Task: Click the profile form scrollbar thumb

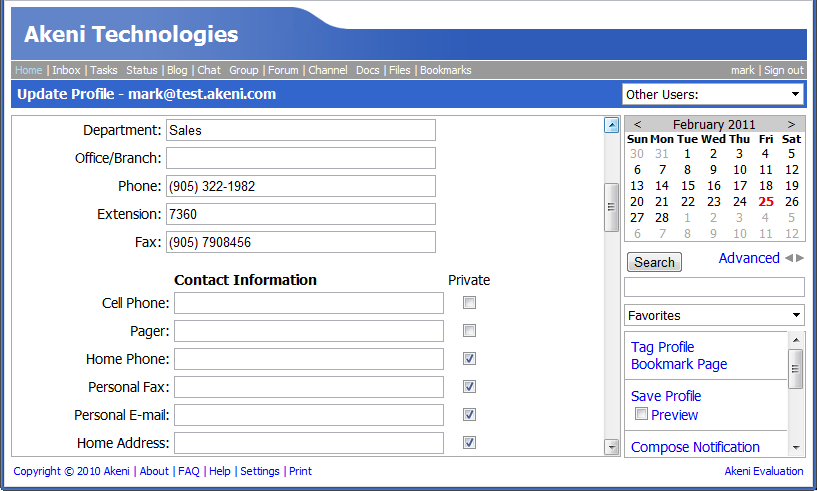Action: coord(611,207)
